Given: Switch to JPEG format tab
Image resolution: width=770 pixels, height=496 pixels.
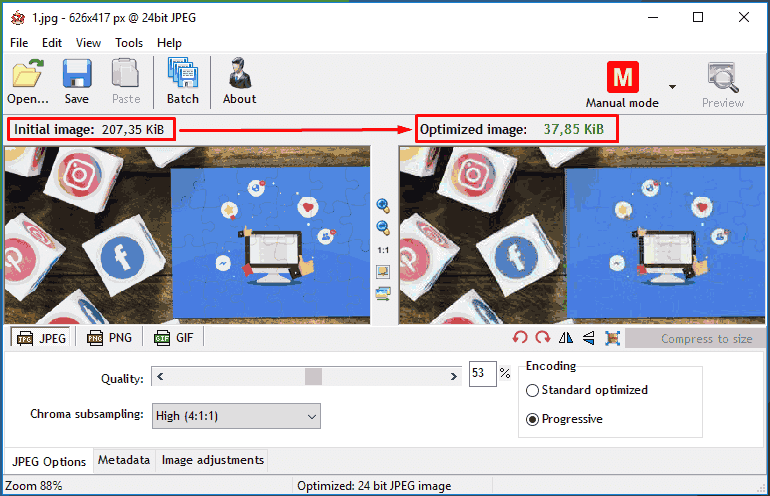Looking at the screenshot, I should (40, 338).
